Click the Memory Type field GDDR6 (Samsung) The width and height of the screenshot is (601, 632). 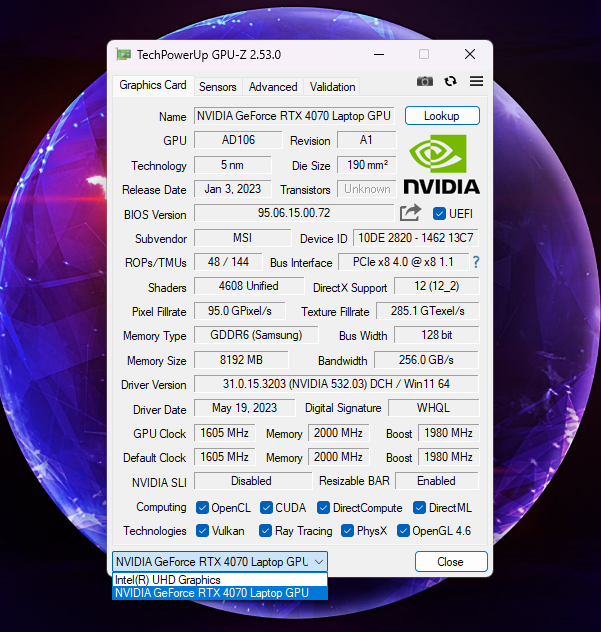coord(256,335)
